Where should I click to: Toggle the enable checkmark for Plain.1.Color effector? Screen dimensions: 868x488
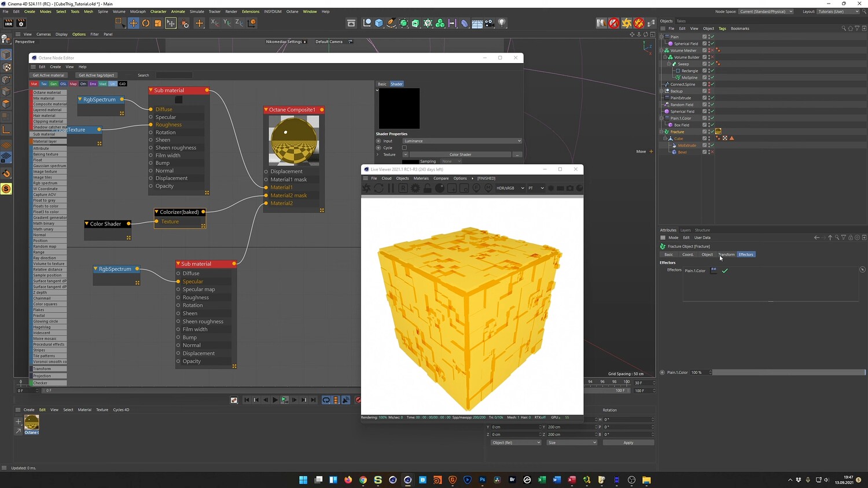724,271
